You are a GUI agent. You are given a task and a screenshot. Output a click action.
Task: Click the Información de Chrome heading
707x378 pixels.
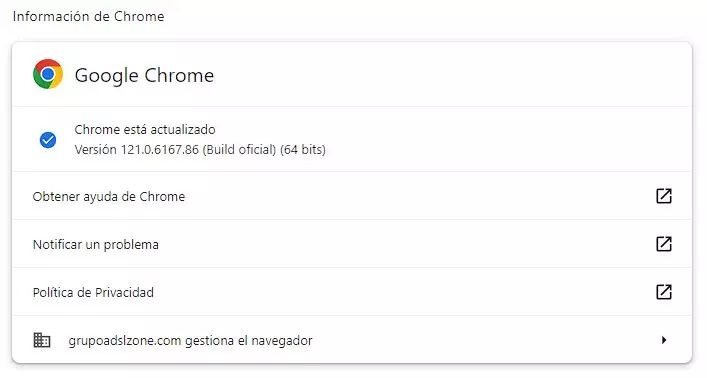(x=88, y=16)
